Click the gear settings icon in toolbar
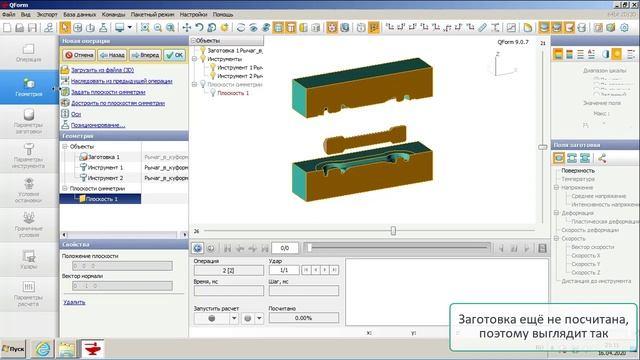 coord(624,28)
